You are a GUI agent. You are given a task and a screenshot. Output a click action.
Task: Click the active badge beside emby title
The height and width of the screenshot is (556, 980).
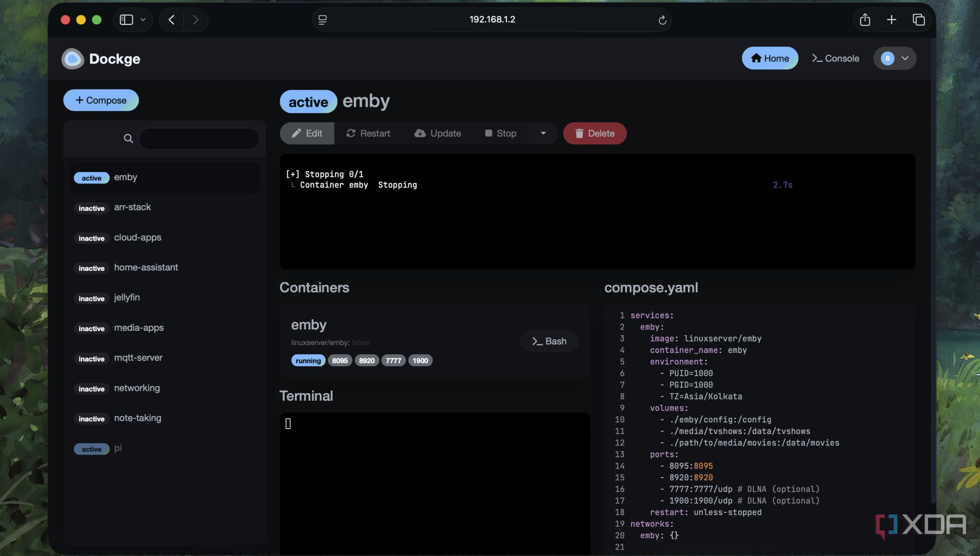308,102
